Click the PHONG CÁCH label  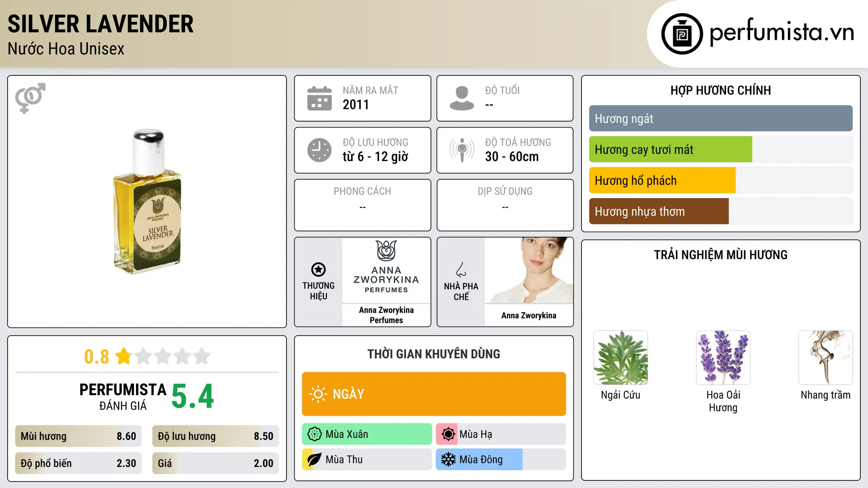coord(362,191)
